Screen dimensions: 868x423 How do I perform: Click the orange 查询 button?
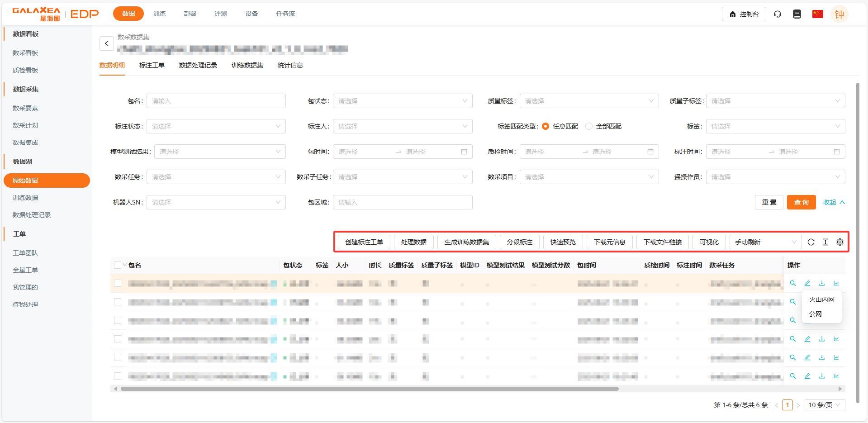click(801, 202)
